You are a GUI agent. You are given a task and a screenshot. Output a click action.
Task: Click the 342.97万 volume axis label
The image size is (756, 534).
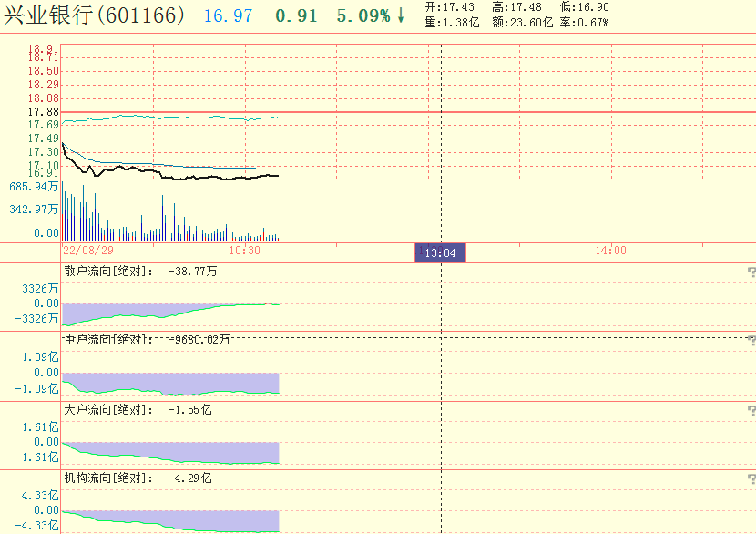[34, 210]
